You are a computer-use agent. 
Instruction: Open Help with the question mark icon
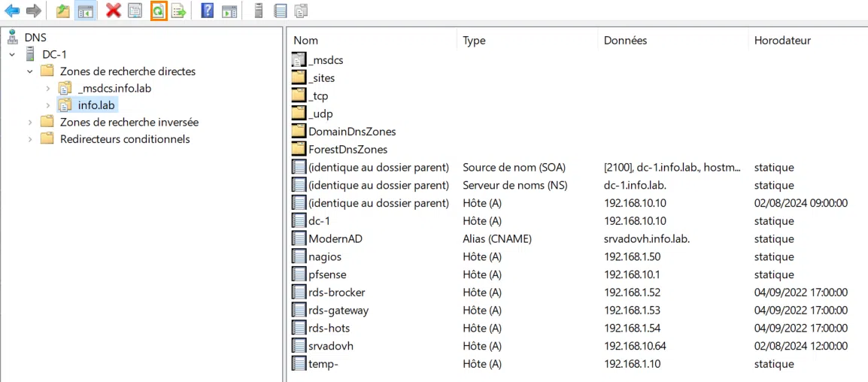coord(208,11)
